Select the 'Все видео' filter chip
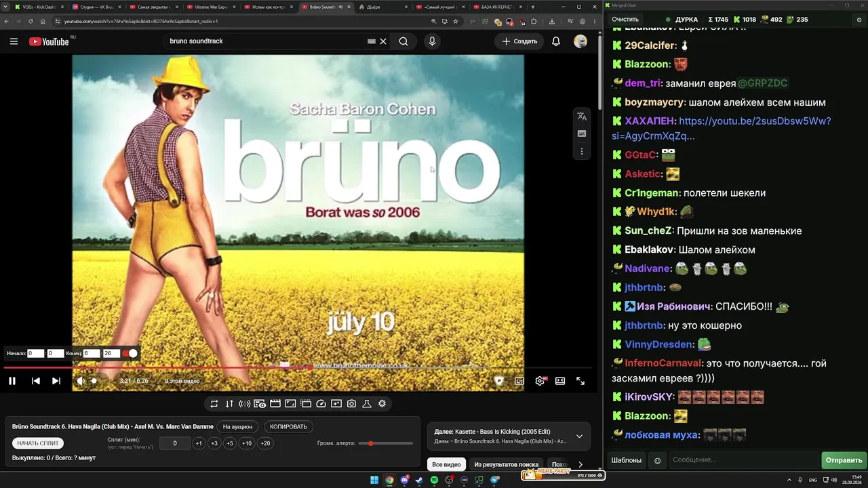Viewport: 868px width, 488px height. (x=446, y=464)
